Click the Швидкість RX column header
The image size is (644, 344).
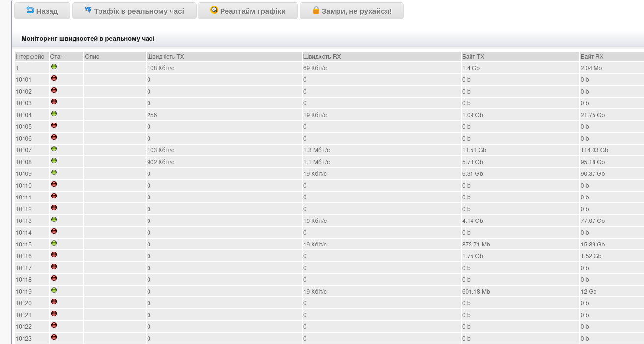click(322, 57)
